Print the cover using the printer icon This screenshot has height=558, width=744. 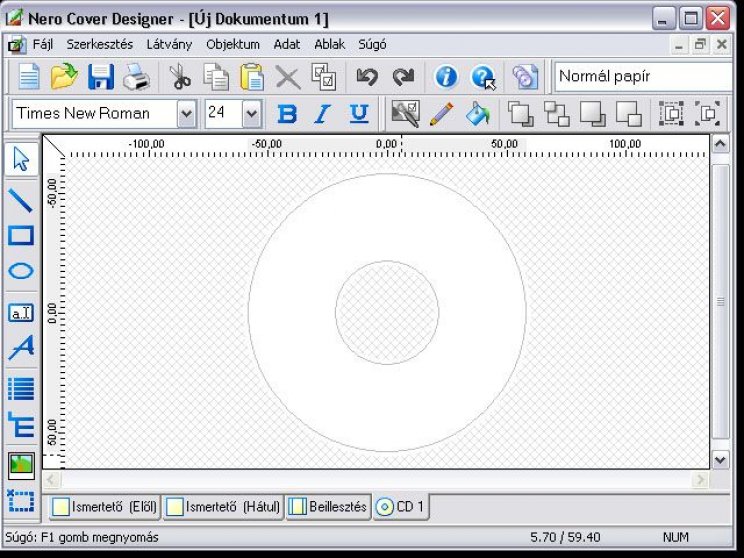coord(137,77)
